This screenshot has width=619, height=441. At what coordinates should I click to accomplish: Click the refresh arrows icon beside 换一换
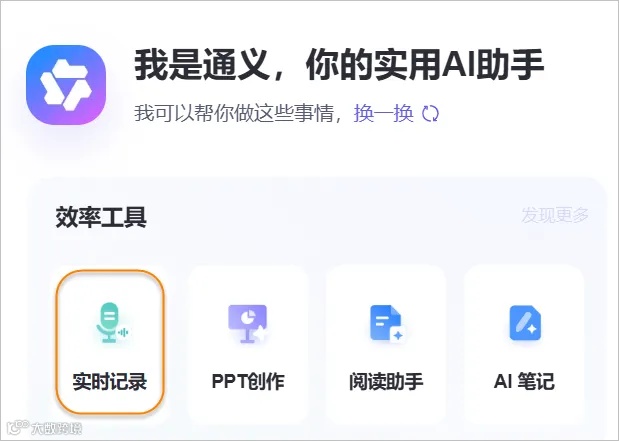click(x=430, y=114)
